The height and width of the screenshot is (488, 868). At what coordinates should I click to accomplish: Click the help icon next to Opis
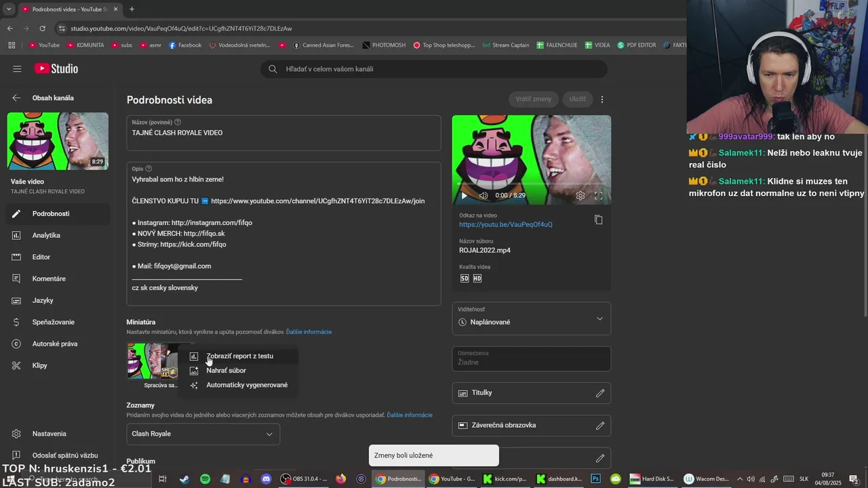pyautogui.click(x=149, y=169)
